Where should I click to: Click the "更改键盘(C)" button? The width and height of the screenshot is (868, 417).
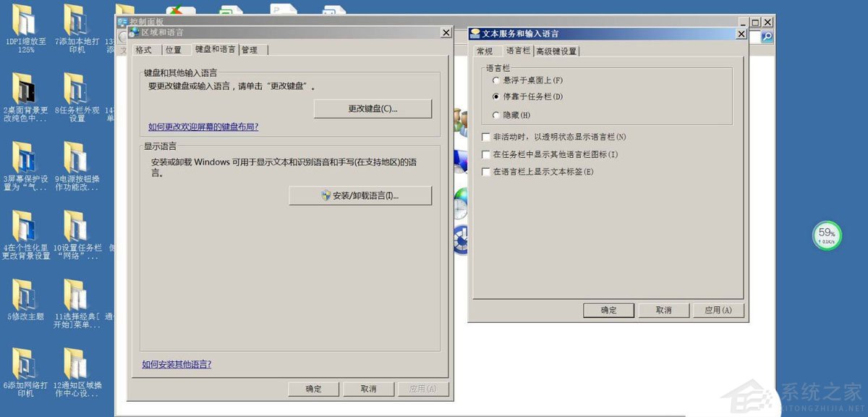tap(373, 108)
